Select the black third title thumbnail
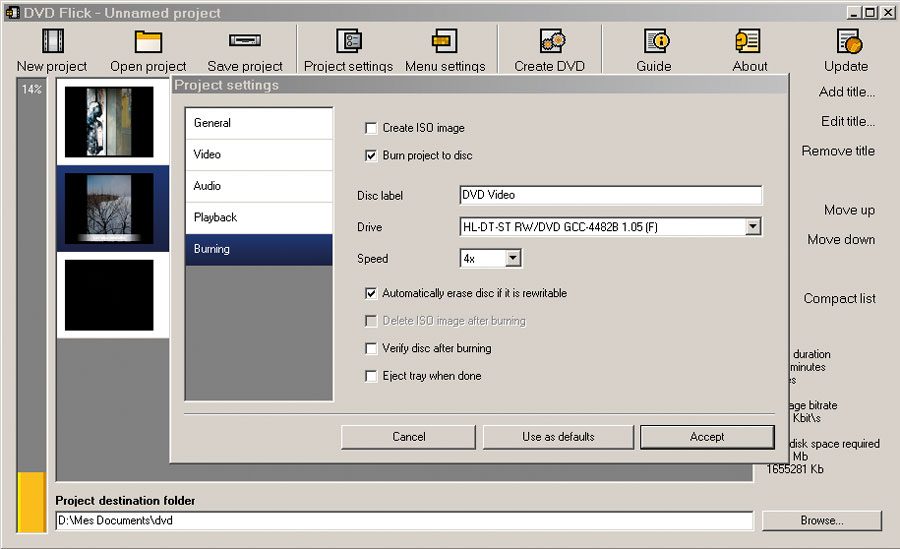900x549 pixels. (x=109, y=295)
